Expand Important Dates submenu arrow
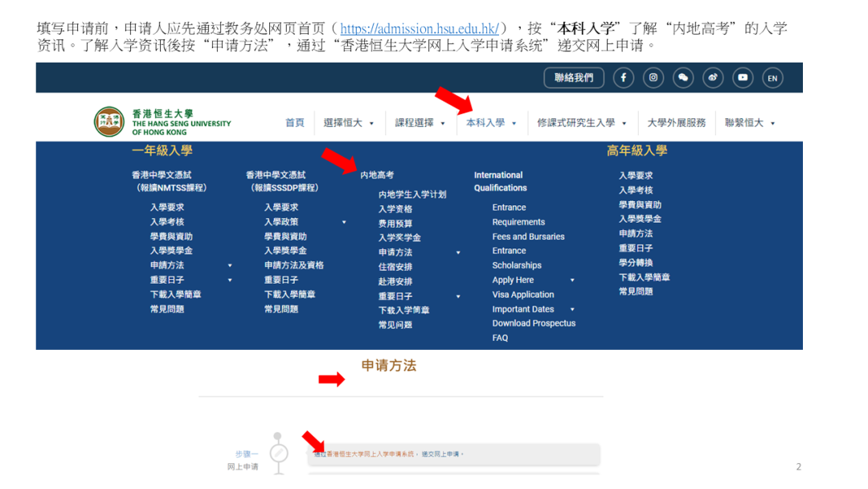The height and width of the screenshot is (489, 868). (572, 310)
